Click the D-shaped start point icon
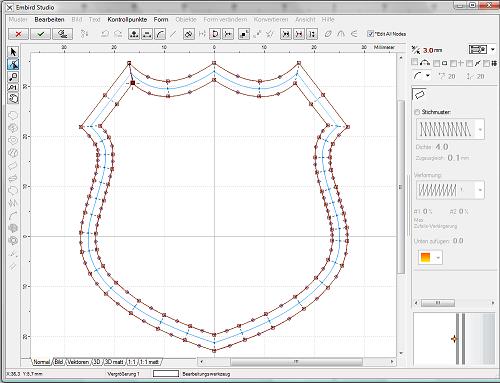Image resolution: width=500 pixels, height=383 pixels. [215, 34]
